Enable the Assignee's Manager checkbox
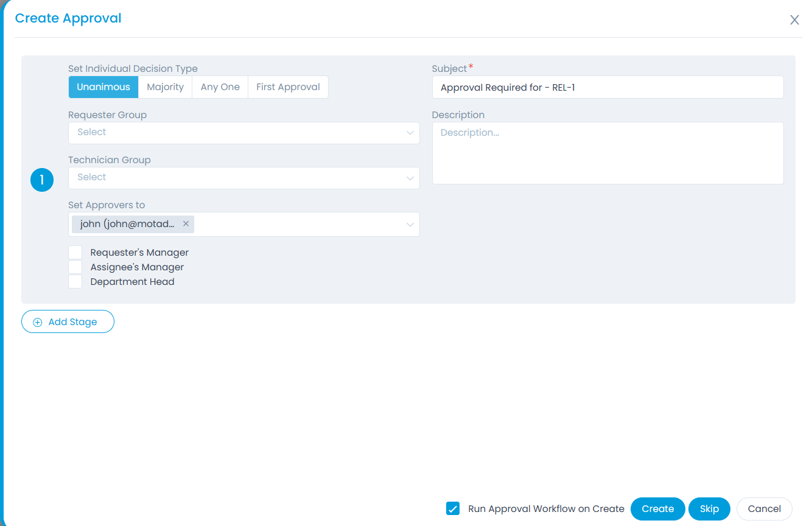Image resolution: width=812 pixels, height=526 pixels. pyautogui.click(x=75, y=267)
